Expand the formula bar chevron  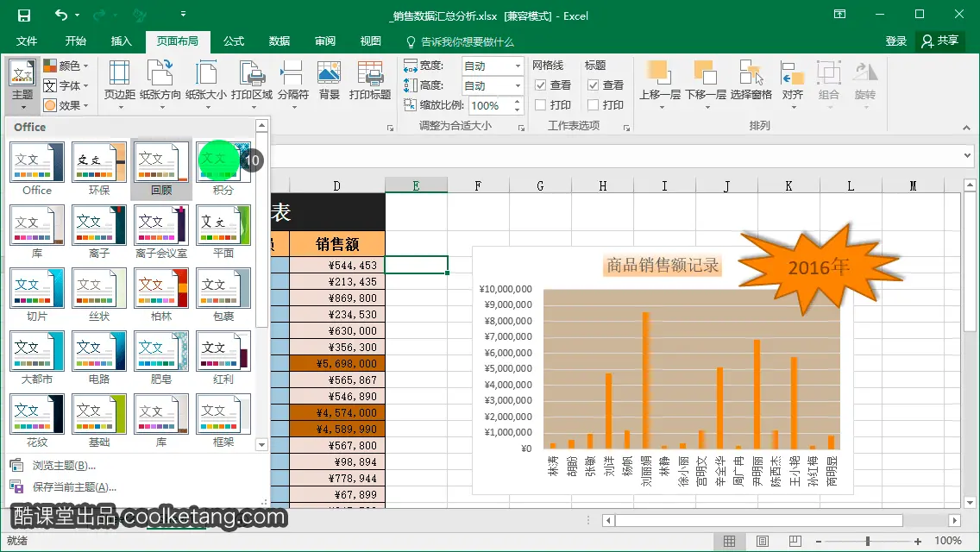[968, 155]
